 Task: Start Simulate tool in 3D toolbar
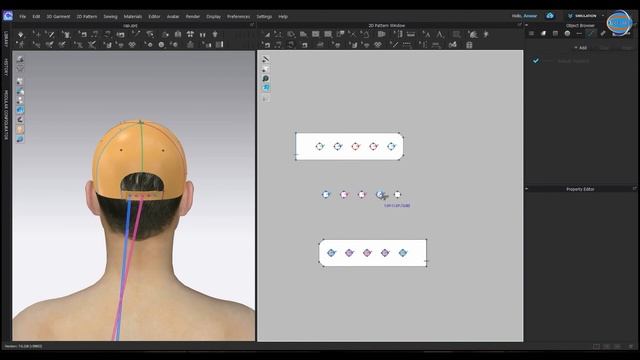(x=20, y=35)
